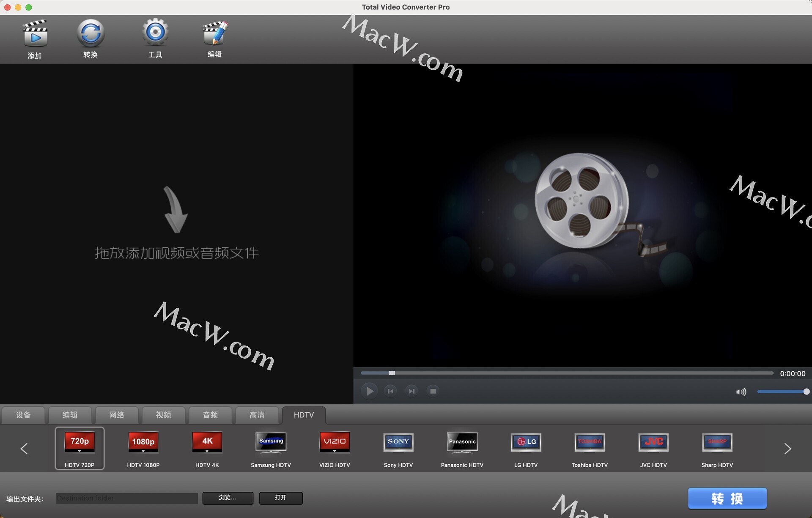Viewport: 812px width, 518px height.
Task: Switch to the 视频 tab
Action: pyautogui.click(x=164, y=415)
